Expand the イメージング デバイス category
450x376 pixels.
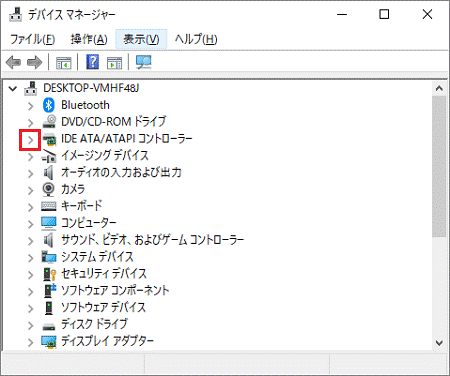31,157
